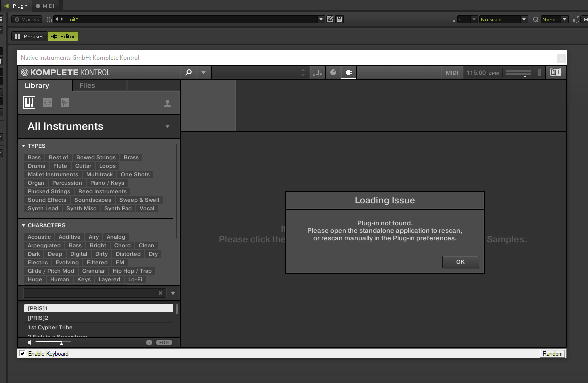
Task: Save the preset with the floppy icon
Action: [339, 19]
